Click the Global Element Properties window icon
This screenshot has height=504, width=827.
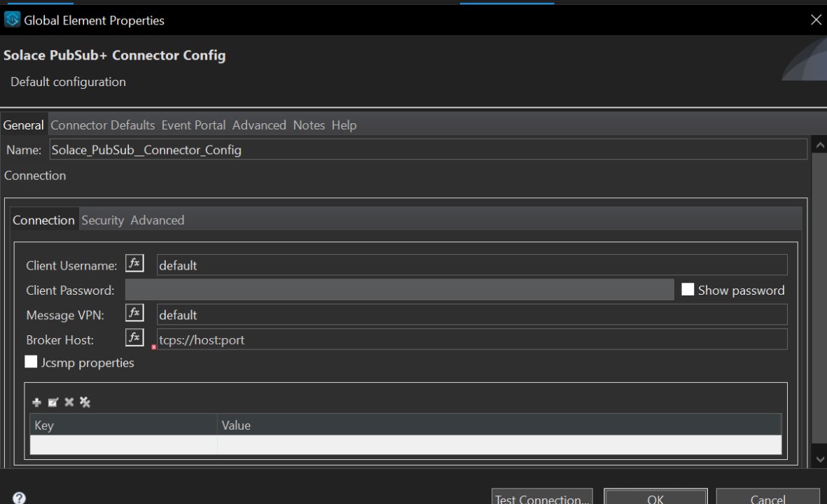(x=12, y=20)
